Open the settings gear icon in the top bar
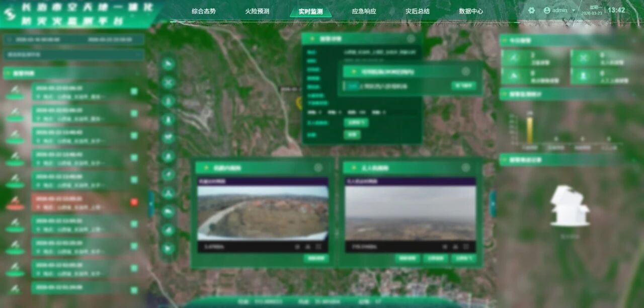 531,10
